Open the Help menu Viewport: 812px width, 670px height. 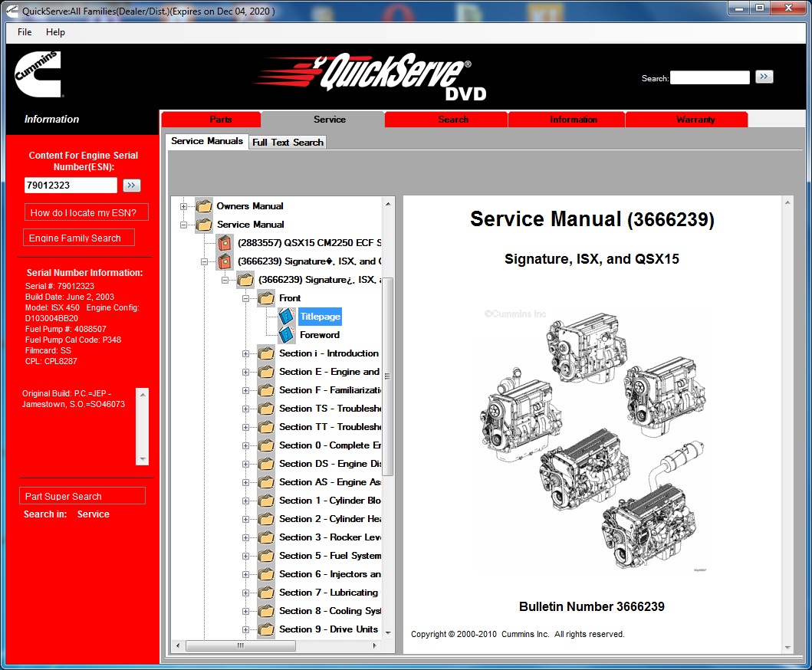point(55,32)
